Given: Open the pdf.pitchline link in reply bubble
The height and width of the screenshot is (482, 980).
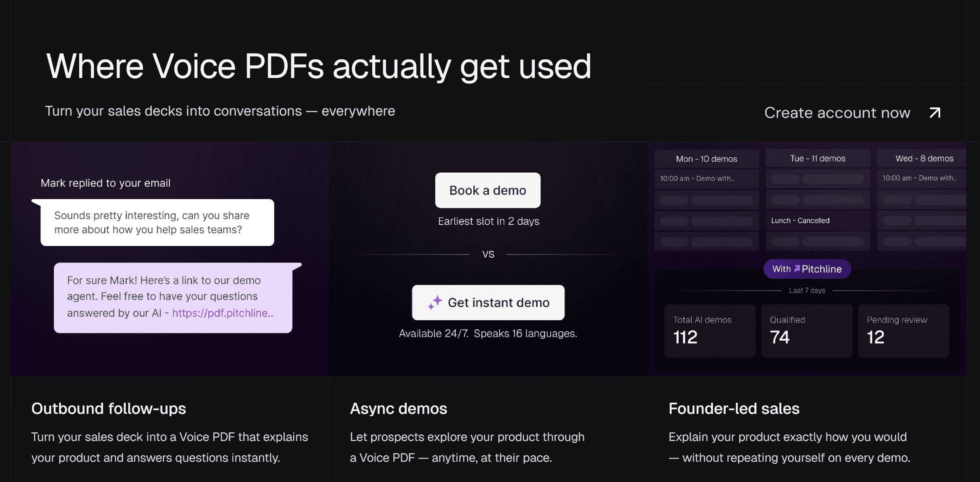Looking at the screenshot, I should [x=222, y=313].
